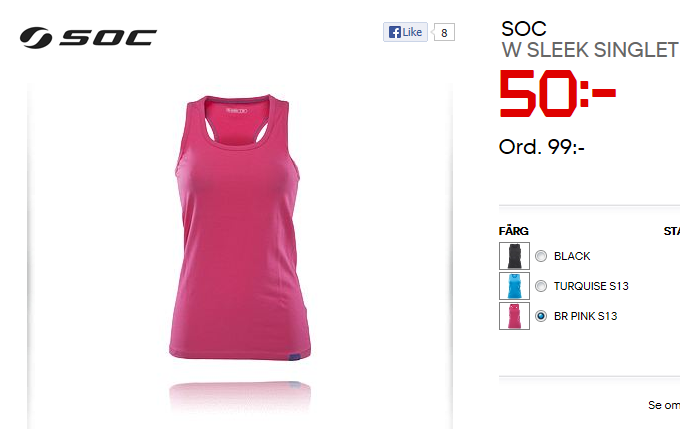Toggle the BR PINK S13 radio button

(x=541, y=316)
